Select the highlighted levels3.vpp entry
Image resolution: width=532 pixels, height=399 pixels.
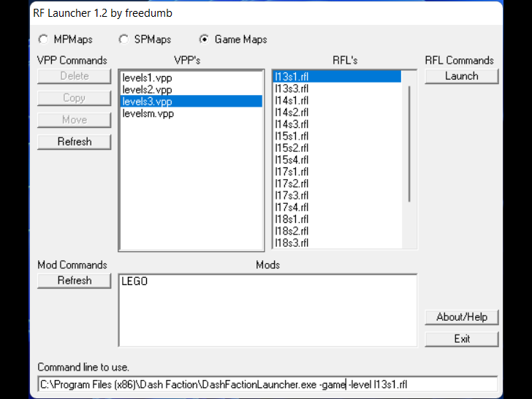point(148,102)
